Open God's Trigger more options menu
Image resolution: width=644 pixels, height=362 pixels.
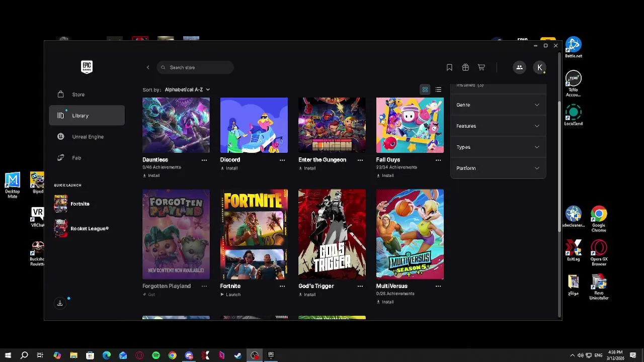360,286
